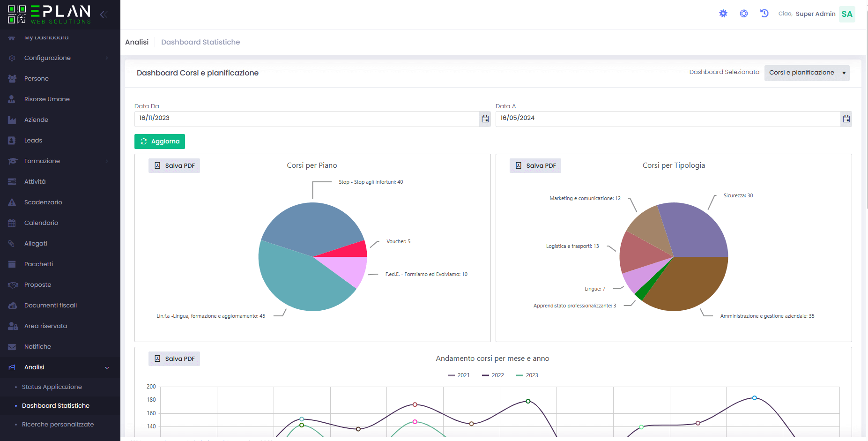Collapse sidebar with double chevron icon

[104, 15]
